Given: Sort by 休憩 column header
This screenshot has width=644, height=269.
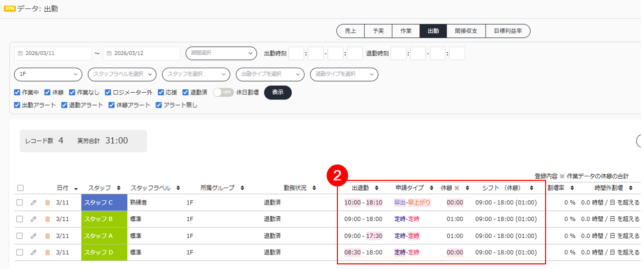Looking at the screenshot, I should click(x=453, y=188).
